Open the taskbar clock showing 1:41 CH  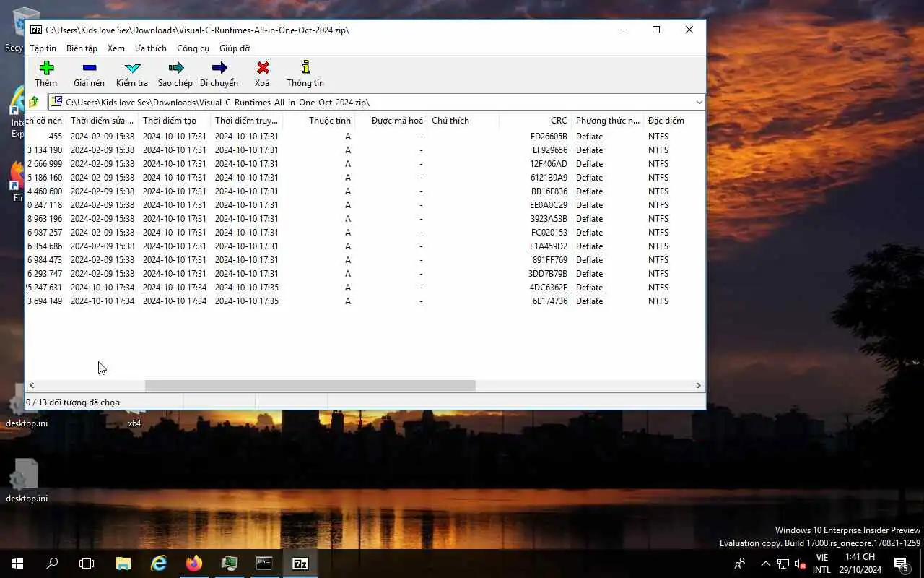click(860, 564)
